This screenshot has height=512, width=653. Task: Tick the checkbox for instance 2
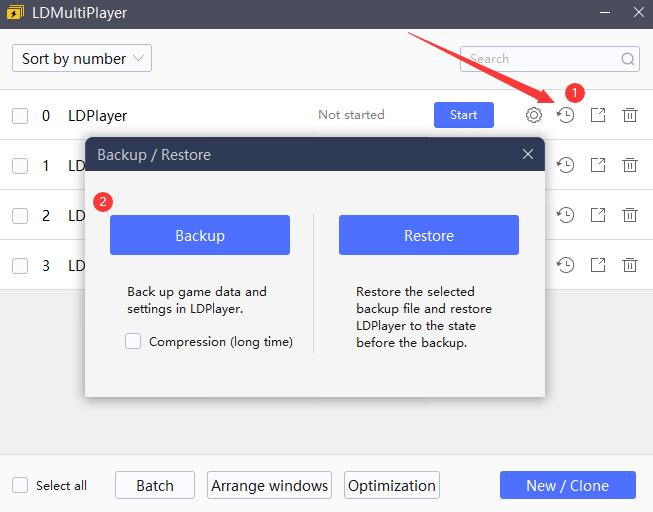click(20, 216)
